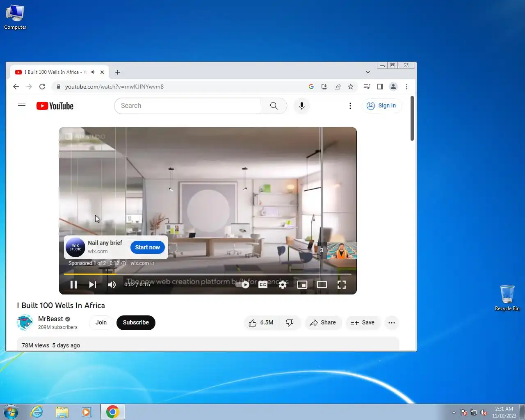Open the media controls in Chrome toolbar

tap(367, 87)
